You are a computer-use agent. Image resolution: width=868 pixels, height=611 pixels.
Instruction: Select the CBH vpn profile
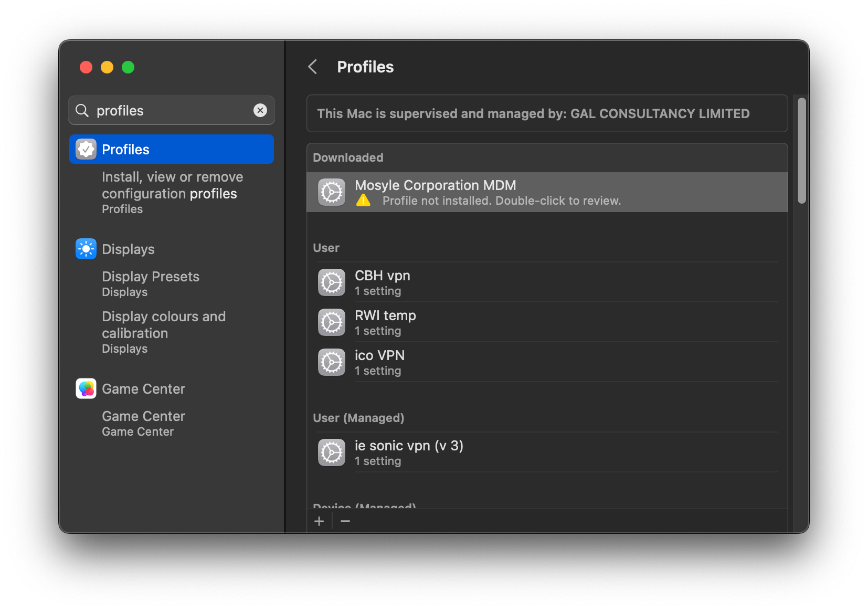point(547,282)
